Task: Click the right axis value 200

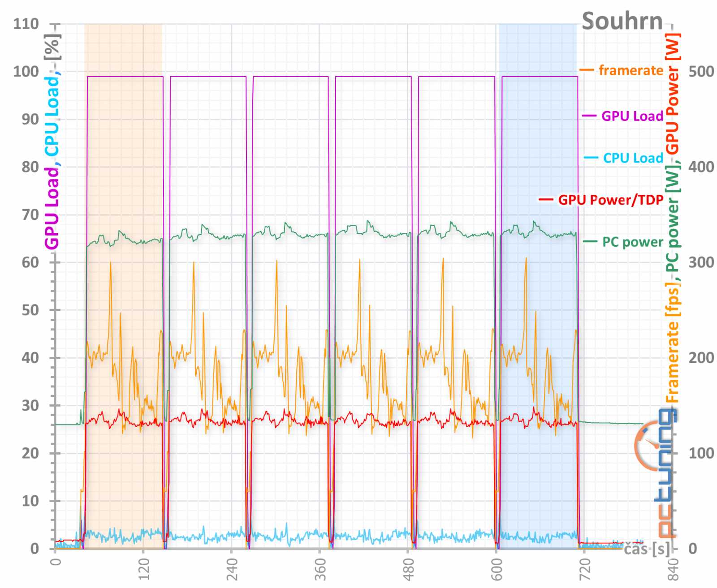Action: [701, 357]
